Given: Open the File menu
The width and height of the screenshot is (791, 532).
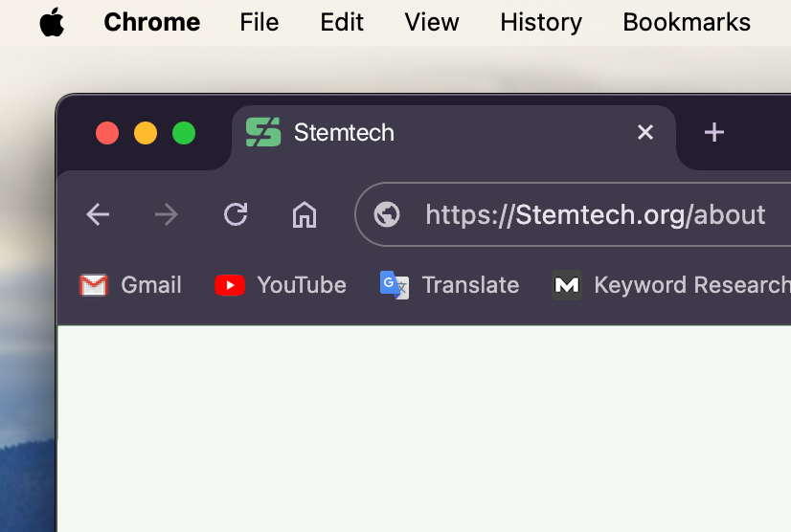Looking at the screenshot, I should pos(259,22).
